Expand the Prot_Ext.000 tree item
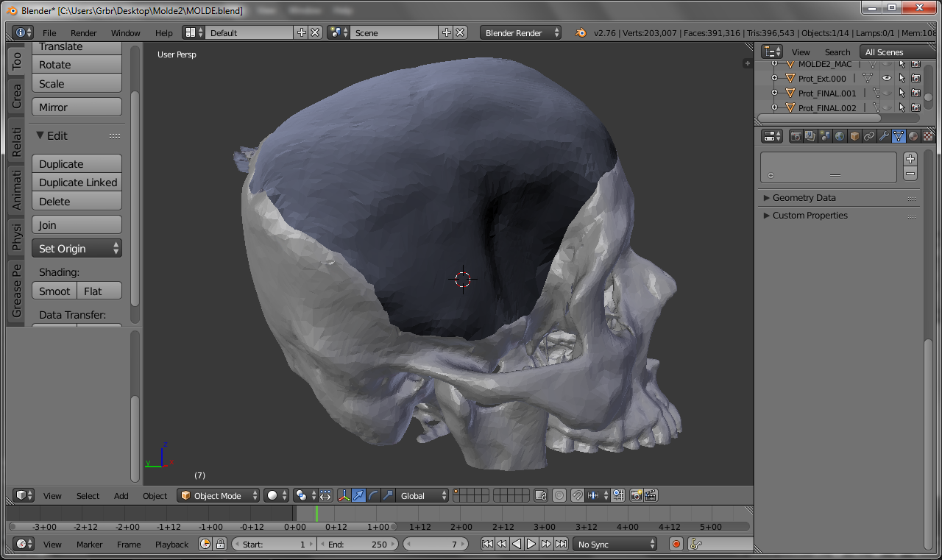The height and width of the screenshot is (560, 942). pos(774,78)
